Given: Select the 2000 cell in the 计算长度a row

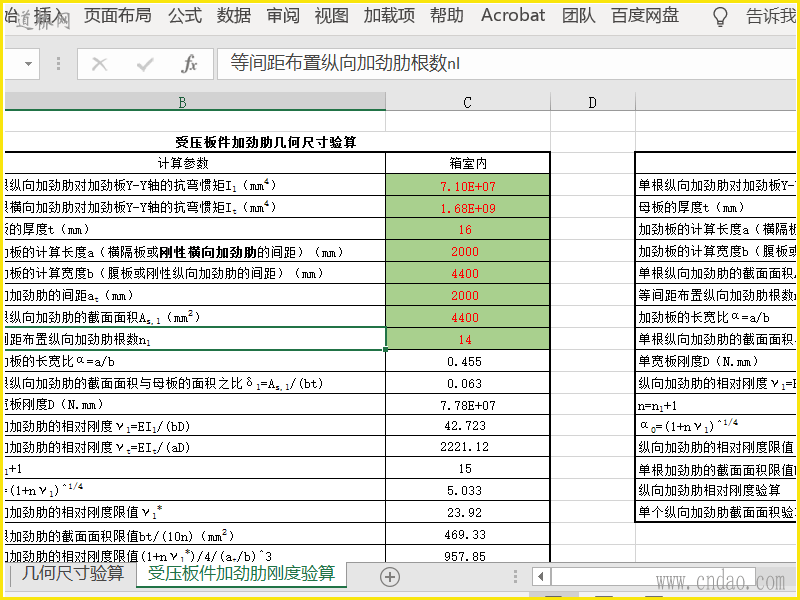Looking at the screenshot, I should 468,252.
